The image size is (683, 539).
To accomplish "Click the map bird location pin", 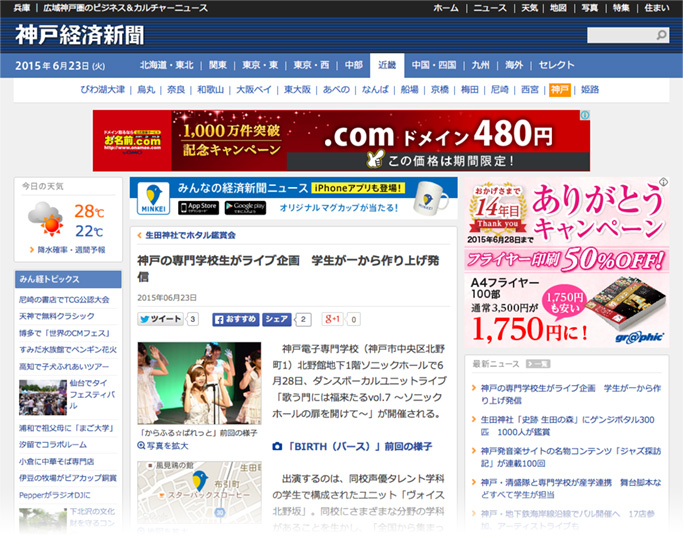I will click(199, 481).
